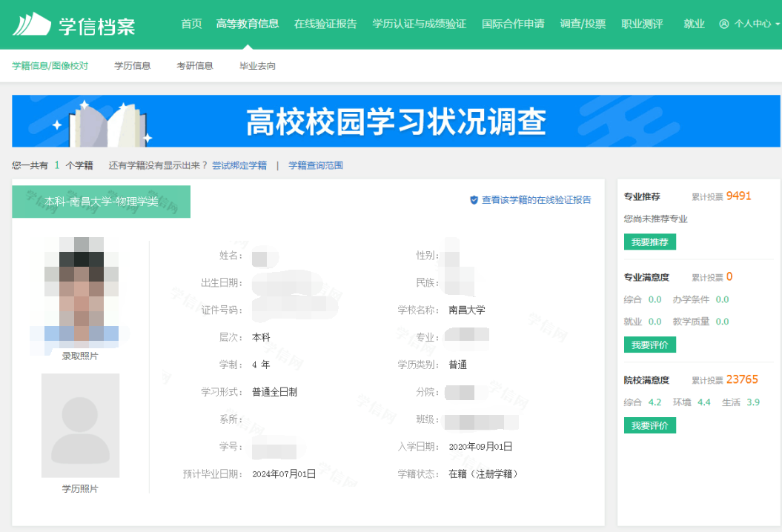Click the 个人中心 user avatar icon

click(x=724, y=24)
